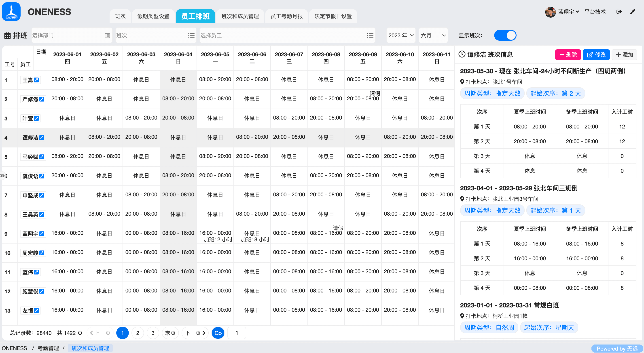
Task: Expand collapsed sidebar with double-chevron icon
Action: pos(2,176)
